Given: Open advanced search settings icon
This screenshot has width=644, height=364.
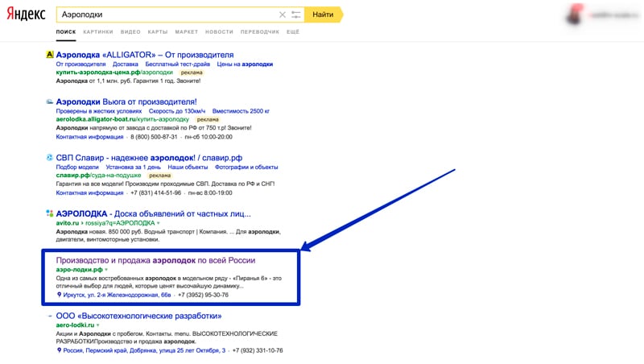Looking at the screenshot, I should [x=295, y=14].
